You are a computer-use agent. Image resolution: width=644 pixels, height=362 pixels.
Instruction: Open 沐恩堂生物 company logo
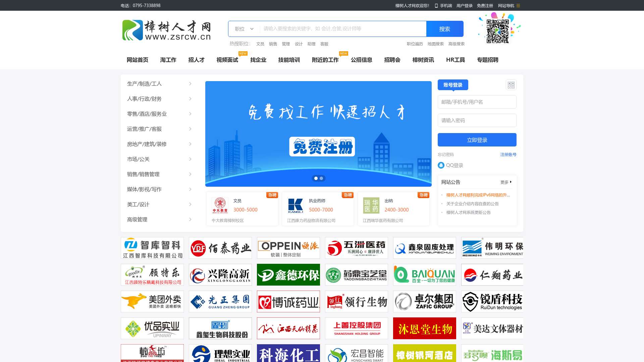[x=425, y=328]
